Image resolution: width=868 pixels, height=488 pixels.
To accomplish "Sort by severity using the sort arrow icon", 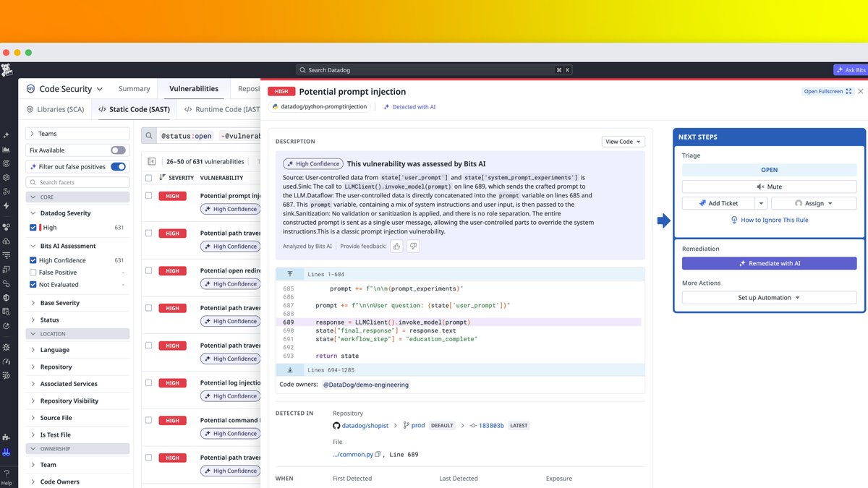I will 162,177.
